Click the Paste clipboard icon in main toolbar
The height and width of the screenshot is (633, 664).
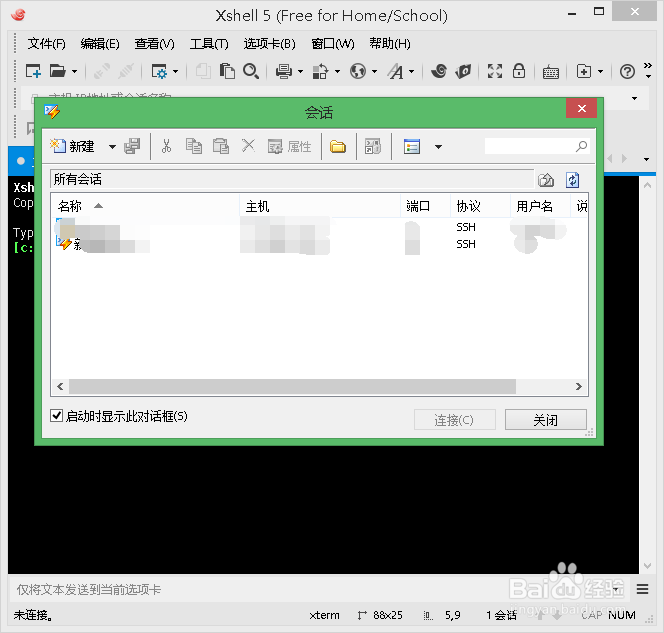pyautogui.click(x=227, y=71)
